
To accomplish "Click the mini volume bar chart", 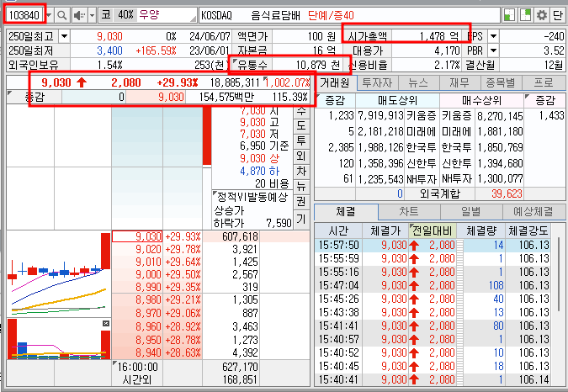I will (59, 339).
